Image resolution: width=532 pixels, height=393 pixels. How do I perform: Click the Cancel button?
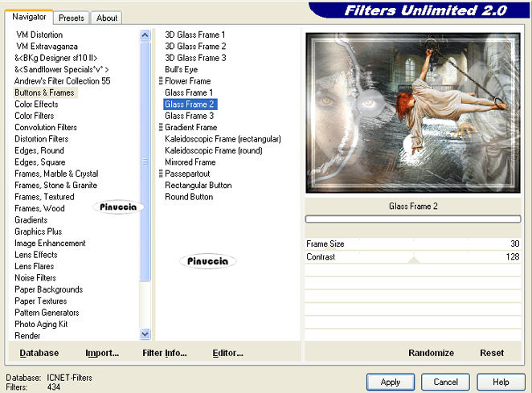coord(445,382)
